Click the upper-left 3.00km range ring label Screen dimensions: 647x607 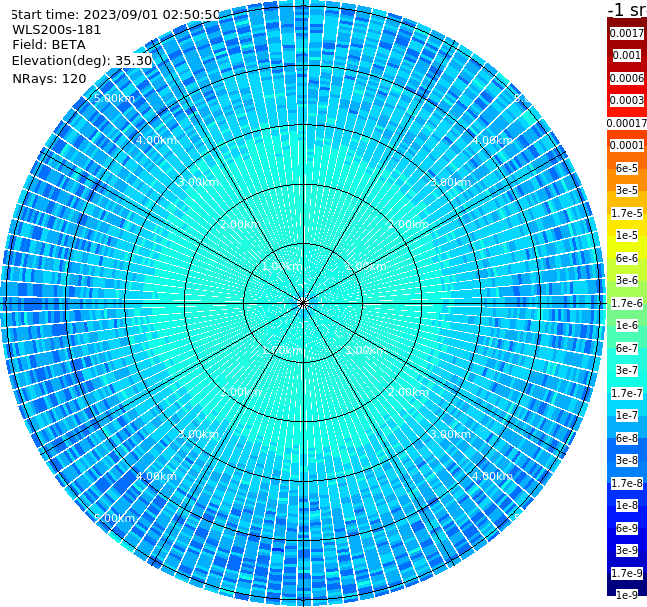[198, 182]
